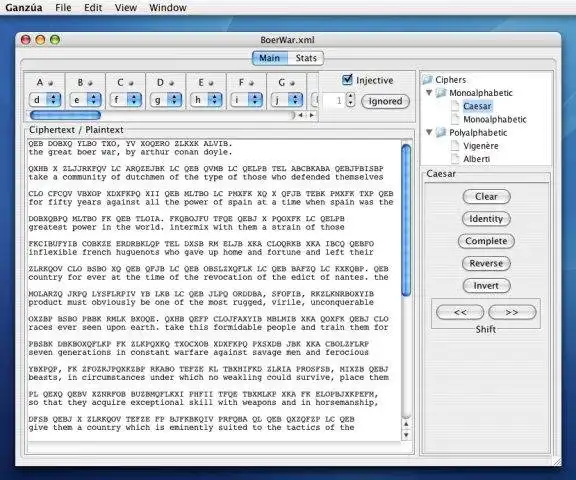Collapse the Monoalphabetic cipher folder
The width and height of the screenshot is (576, 480).
pyautogui.click(x=429, y=93)
